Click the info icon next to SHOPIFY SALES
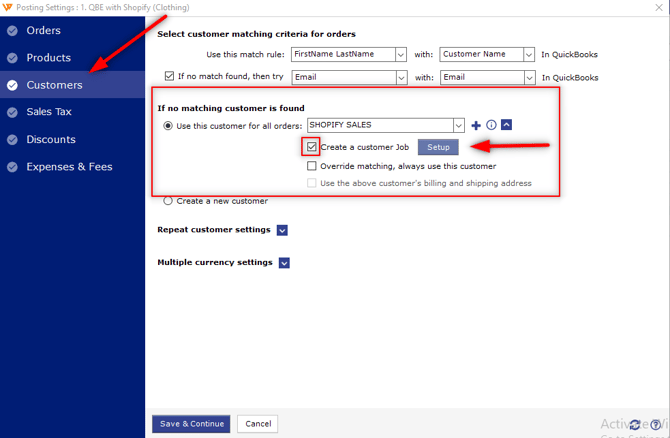The image size is (670, 438). click(x=491, y=125)
